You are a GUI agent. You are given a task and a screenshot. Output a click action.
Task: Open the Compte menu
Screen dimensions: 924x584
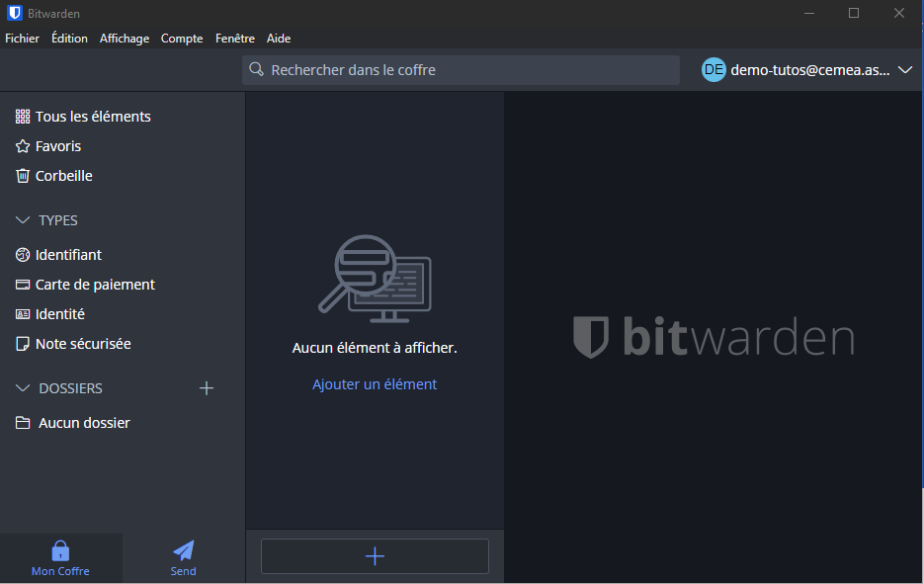[182, 39]
